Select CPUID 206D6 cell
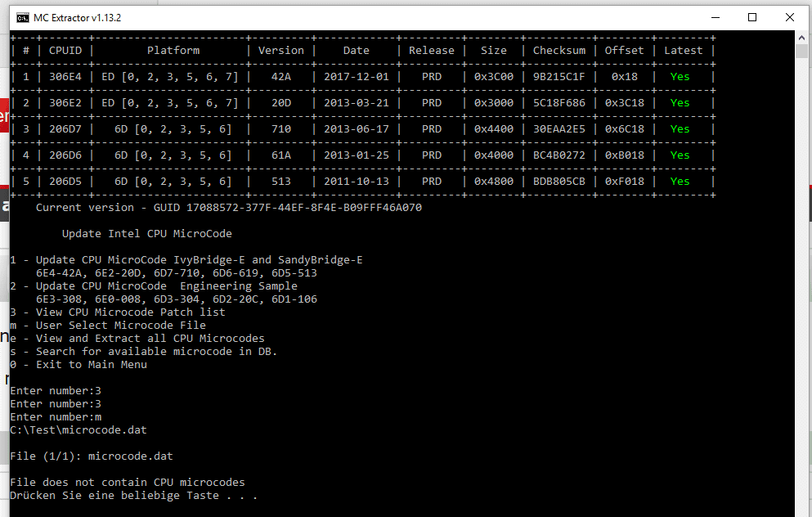812x517 pixels. pos(65,155)
